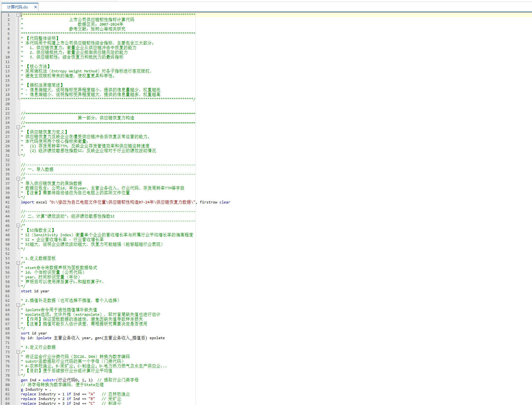Image resolution: width=532 pixels, height=405 pixels.
Task: Click the 第一部分:供应链恢复力构造 section heading
Action: click(106, 118)
